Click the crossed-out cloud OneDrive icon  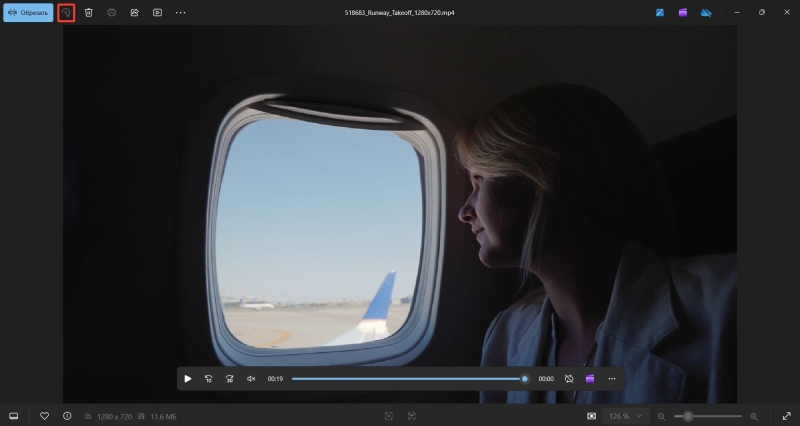[706, 13]
